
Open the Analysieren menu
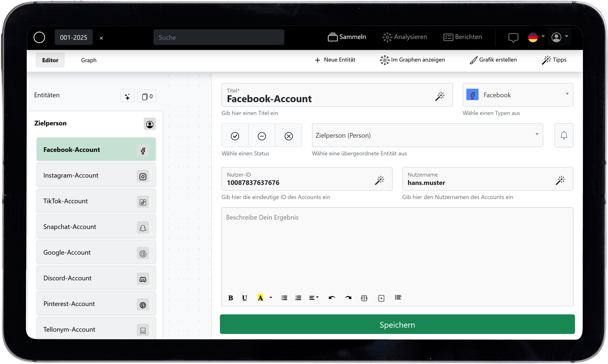point(405,37)
